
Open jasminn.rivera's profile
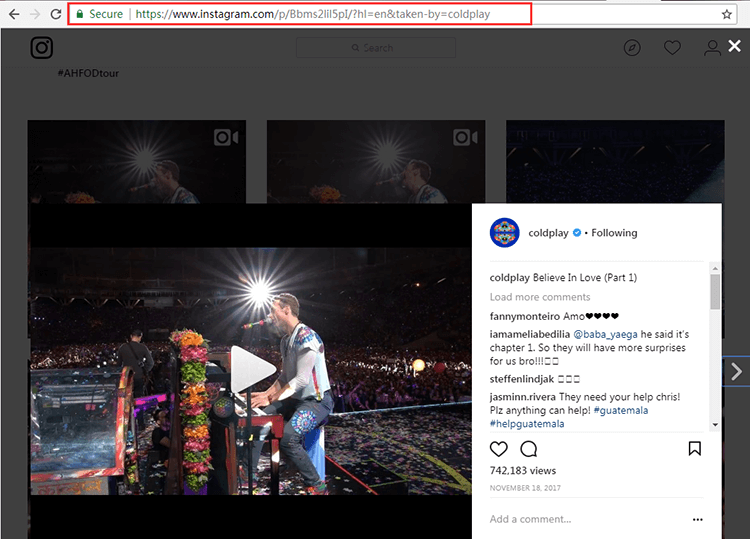[523, 397]
